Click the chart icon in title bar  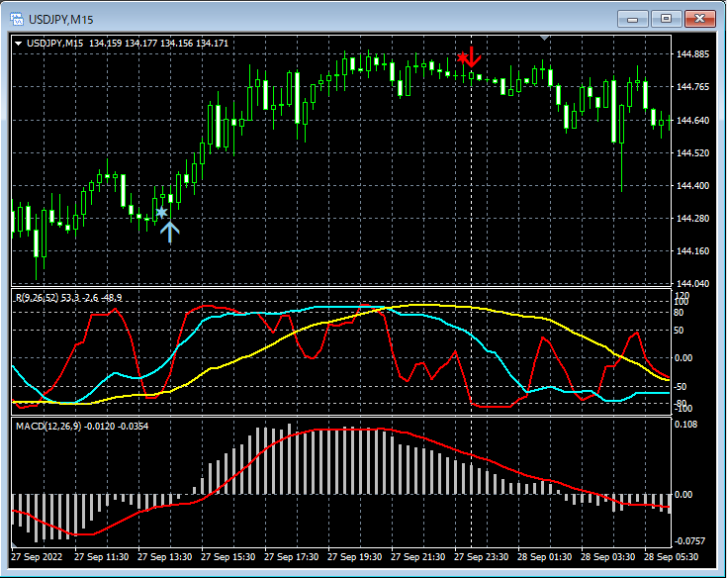coord(16,19)
